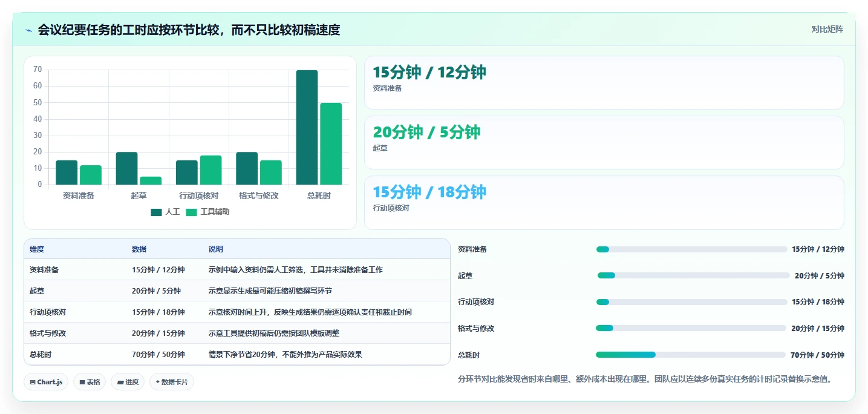The height and width of the screenshot is (414, 868).
Task: Select the 数据卡片 chip
Action: pyautogui.click(x=172, y=382)
